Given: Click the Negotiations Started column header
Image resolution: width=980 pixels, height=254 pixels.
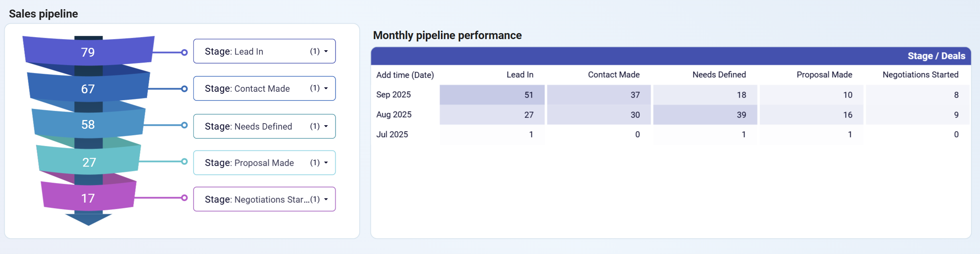Looking at the screenshot, I should coord(920,75).
